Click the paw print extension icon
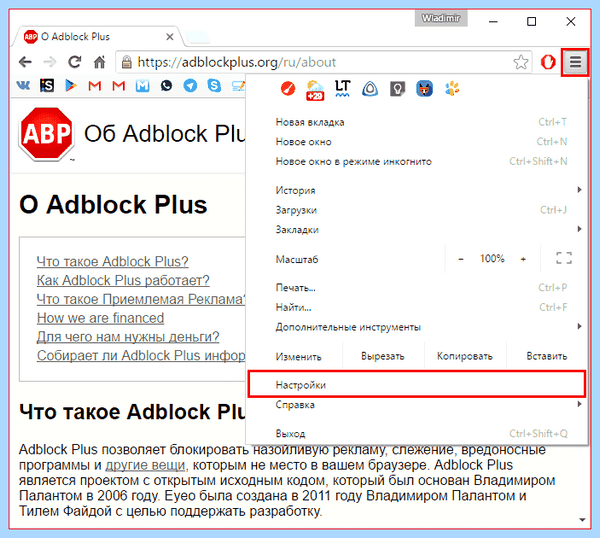 452,89
